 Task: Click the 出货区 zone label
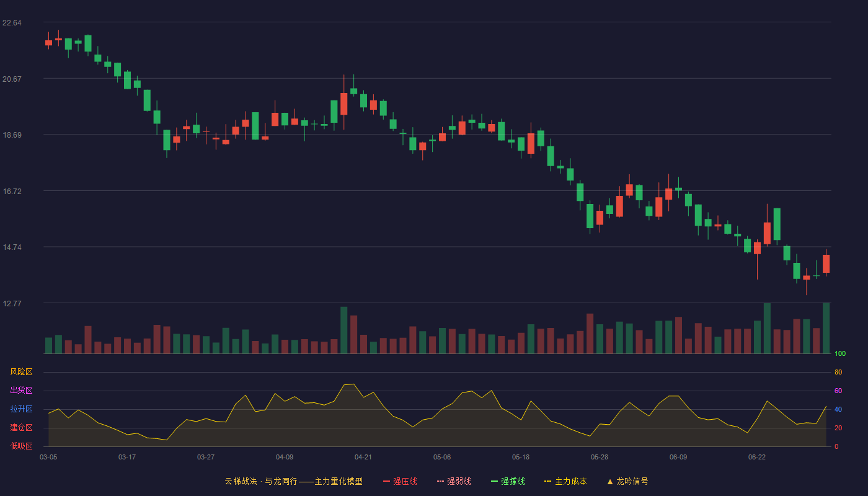(21, 391)
